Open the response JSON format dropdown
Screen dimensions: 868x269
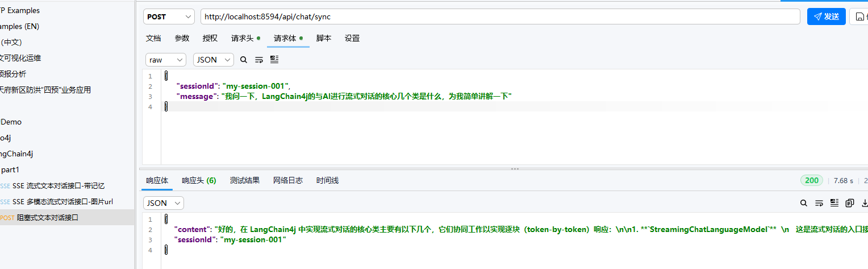(164, 203)
